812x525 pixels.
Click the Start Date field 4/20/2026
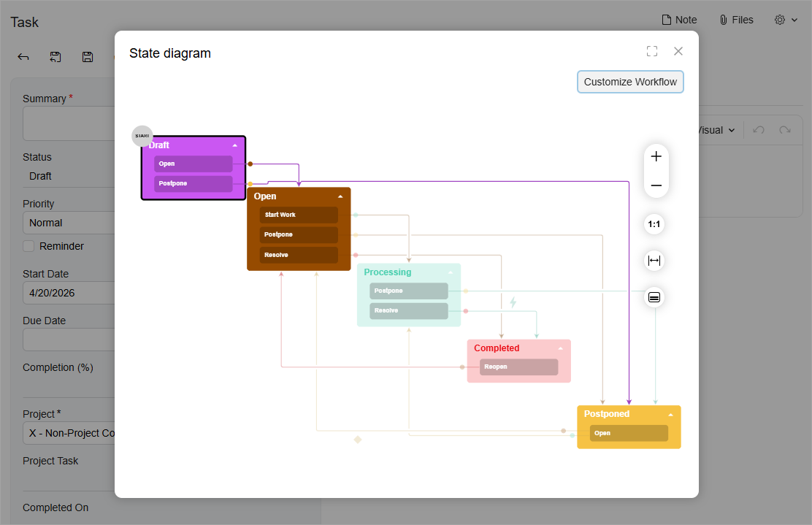69,293
